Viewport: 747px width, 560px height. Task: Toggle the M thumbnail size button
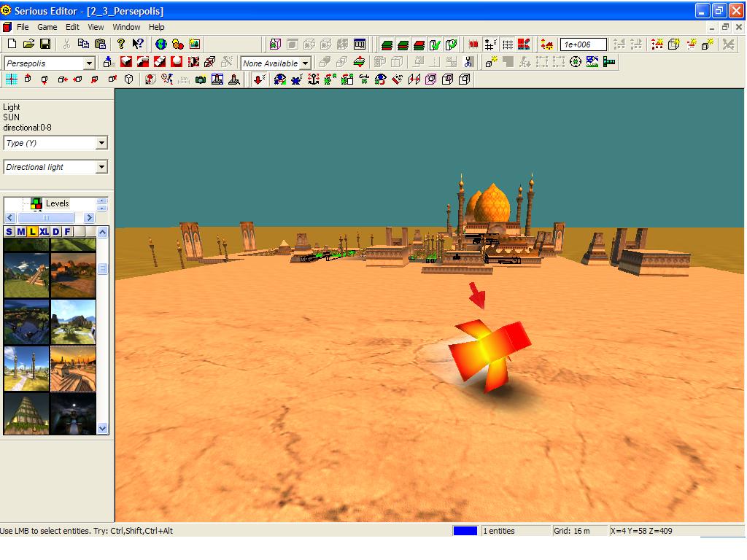click(x=21, y=232)
